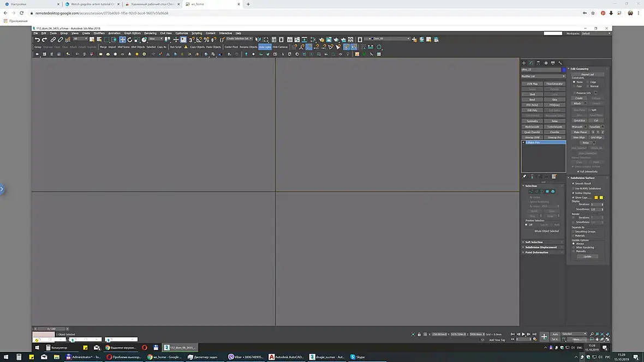Select Polygon sub-object level icon
The height and width of the screenshot is (362, 644).
[547, 191]
